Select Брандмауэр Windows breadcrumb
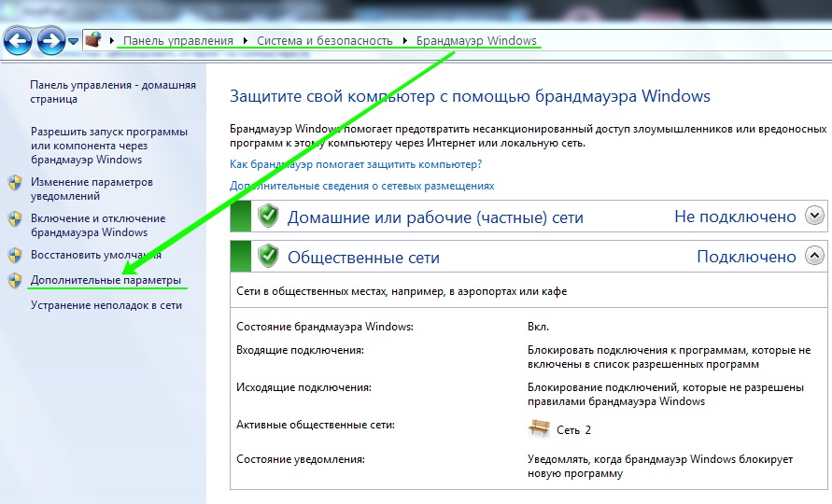The height and width of the screenshot is (504, 832). pos(476,40)
